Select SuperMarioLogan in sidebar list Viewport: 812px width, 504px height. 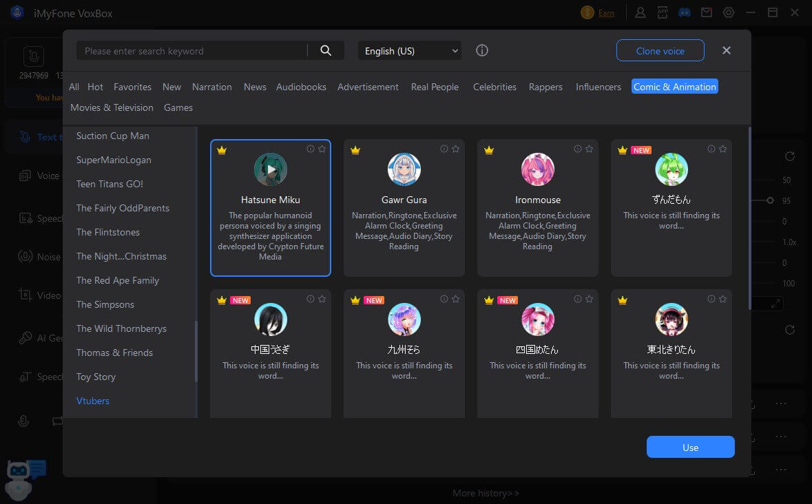114,160
